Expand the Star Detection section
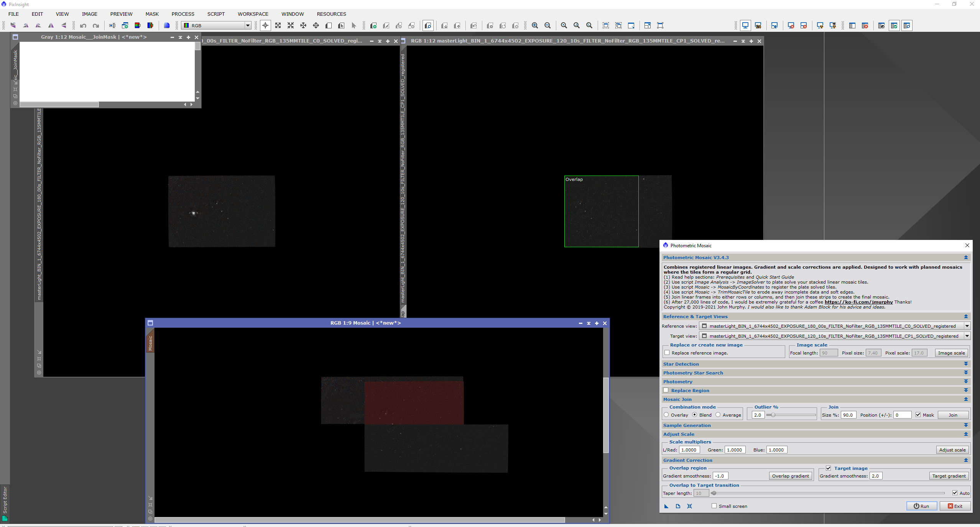 point(966,364)
